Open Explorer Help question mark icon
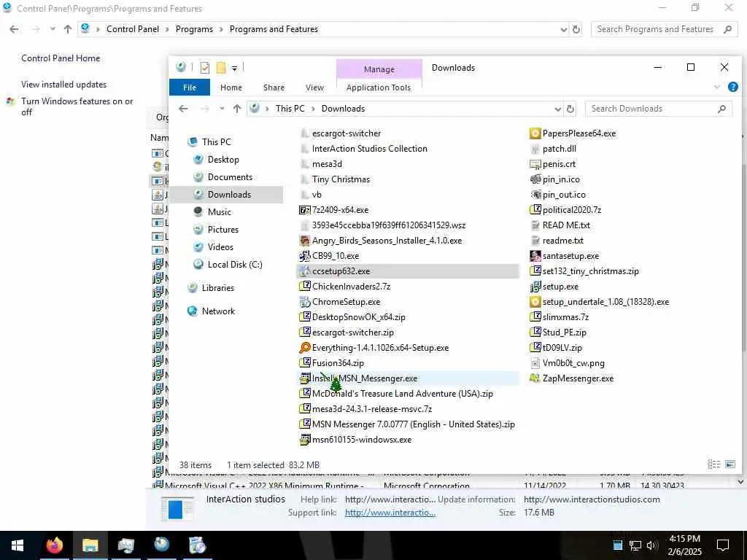 click(732, 87)
